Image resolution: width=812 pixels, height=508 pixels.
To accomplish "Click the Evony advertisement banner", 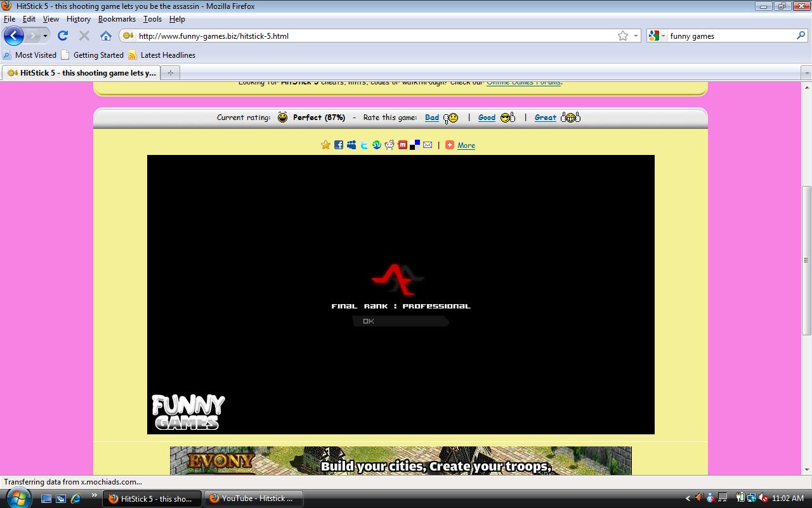I will pyautogui.click(x=400, y=460).
